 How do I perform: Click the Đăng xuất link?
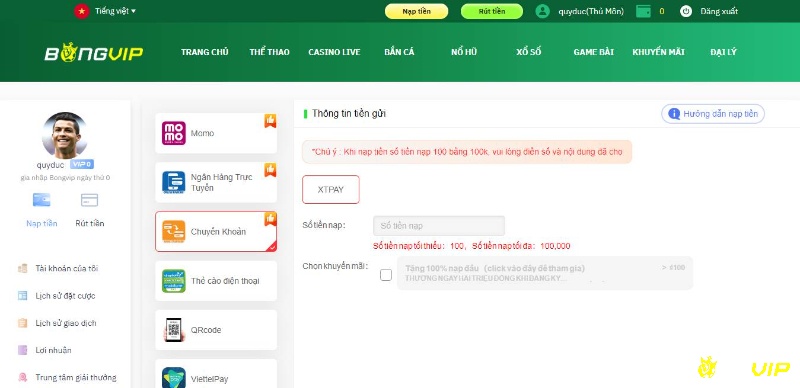[719, 11]
